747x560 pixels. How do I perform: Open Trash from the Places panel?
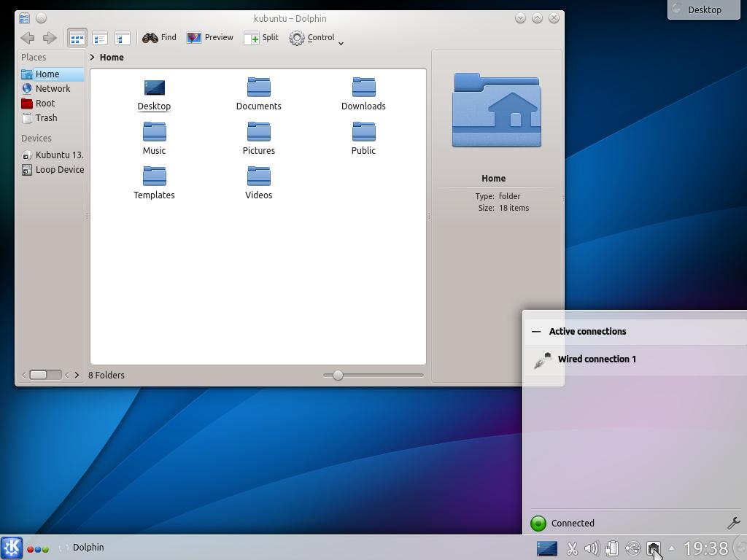click(x=46, y=117)
